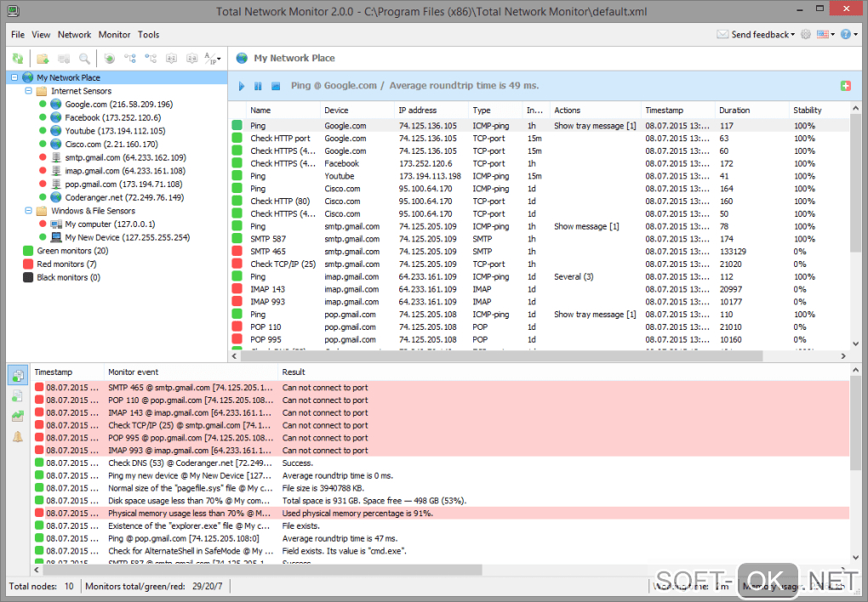
Task: Select the IMAP 143 monitor row
Action: click(540, 289)
